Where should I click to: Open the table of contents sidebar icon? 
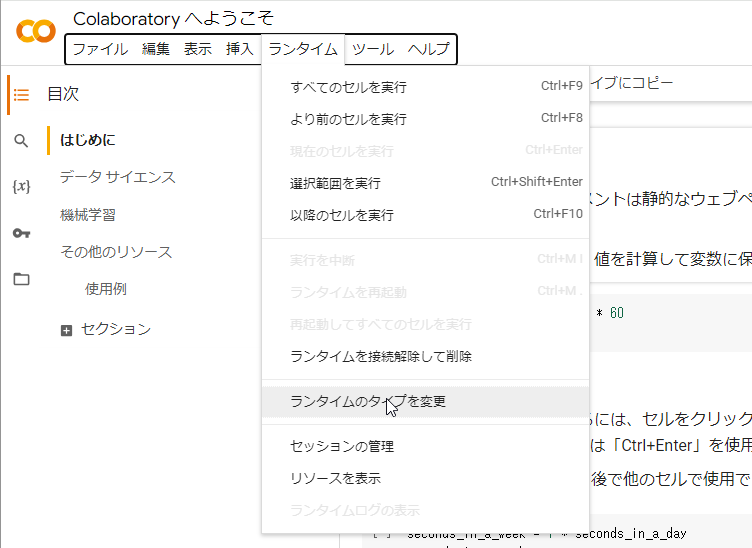point(21,95)
